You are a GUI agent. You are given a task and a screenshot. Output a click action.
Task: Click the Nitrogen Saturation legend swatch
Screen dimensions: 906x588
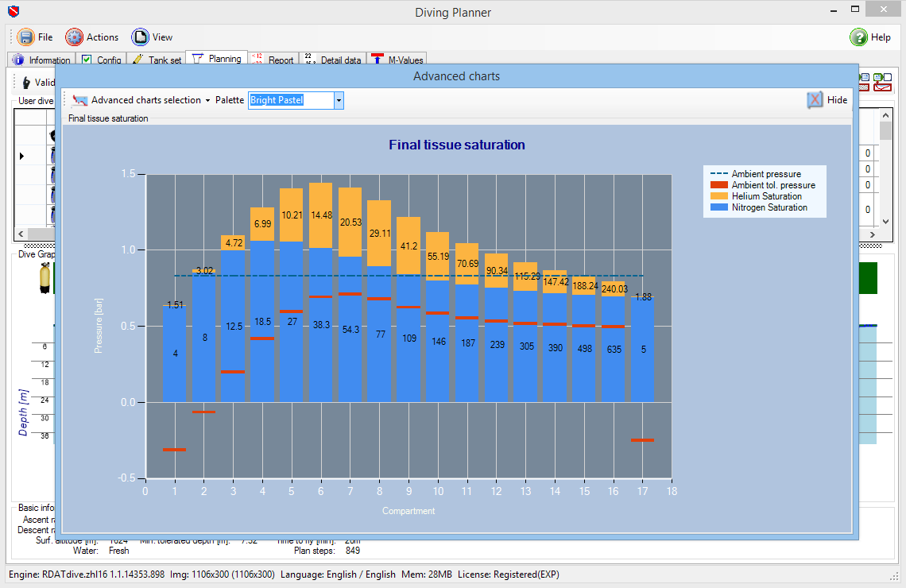[x=719, y=207]
